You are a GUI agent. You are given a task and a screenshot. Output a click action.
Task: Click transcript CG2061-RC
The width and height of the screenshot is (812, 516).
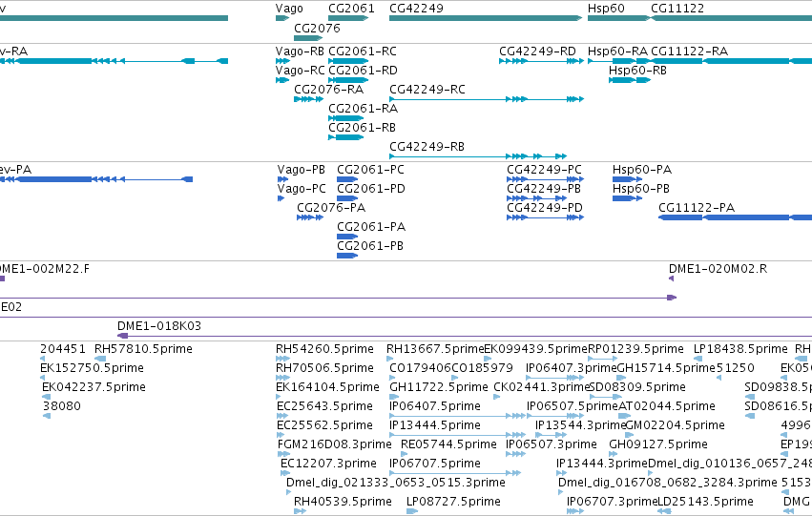[x=363, y=52]
